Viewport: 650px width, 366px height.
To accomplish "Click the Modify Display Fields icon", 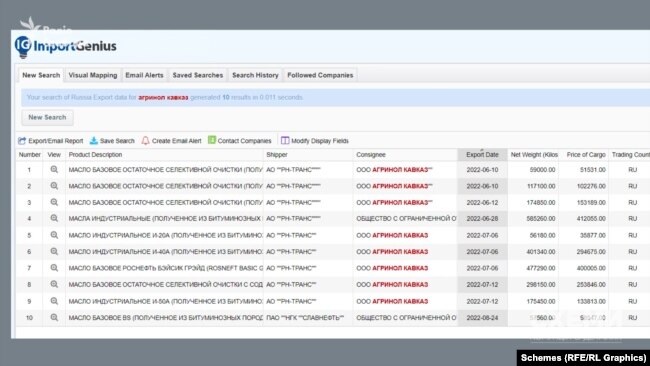I will (285, 141).
